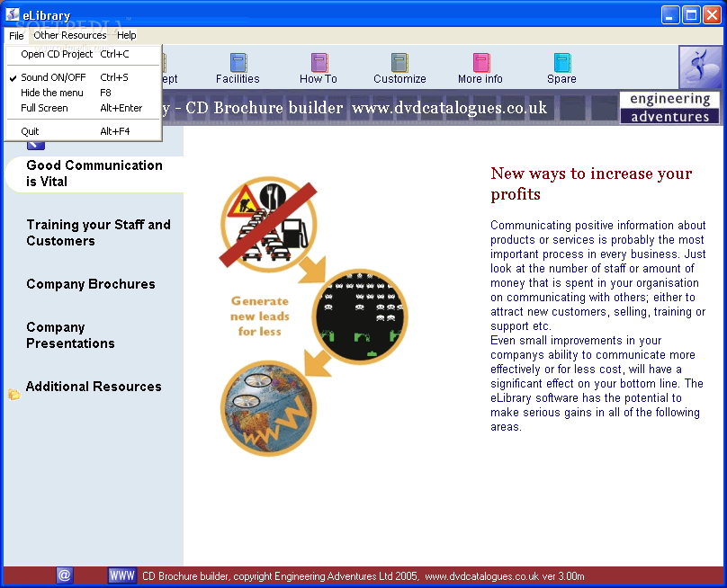Click 'New ways to increase your profits' heading
This screenshot has height=588, width=727.
click(x=592, y=183)
